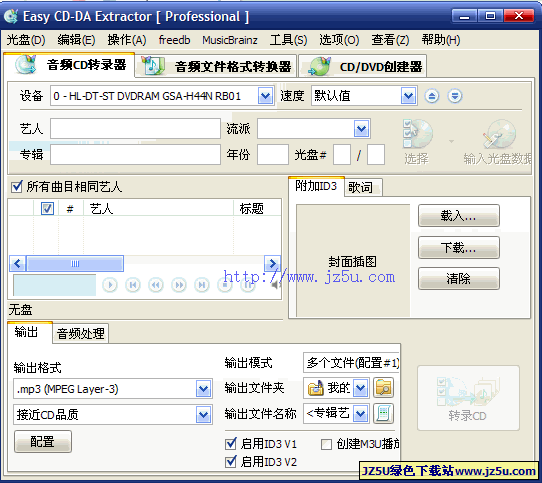Switch to 音频文件格式转换器 tab
Viewport: 542px width, 483px height.
pyautogui.click(x=216, y=66)
